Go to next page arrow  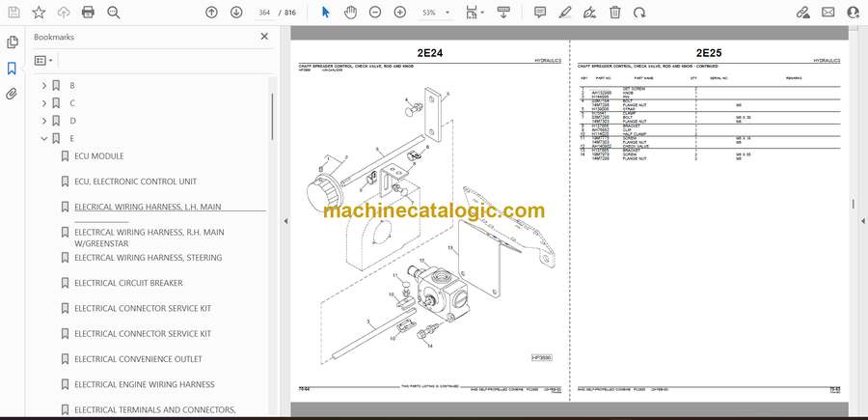tap(236, 13)
